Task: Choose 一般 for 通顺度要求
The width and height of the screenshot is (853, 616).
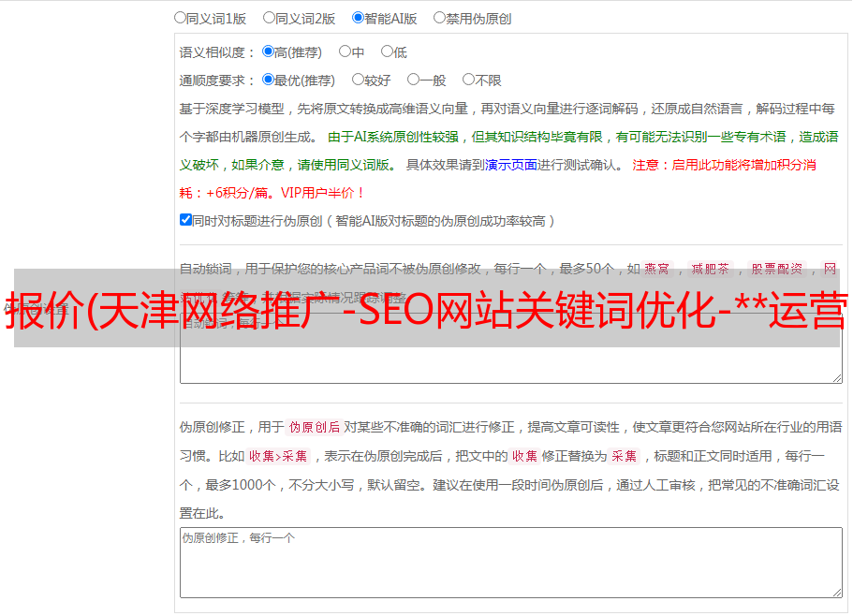Action: [x=414, y=80]
